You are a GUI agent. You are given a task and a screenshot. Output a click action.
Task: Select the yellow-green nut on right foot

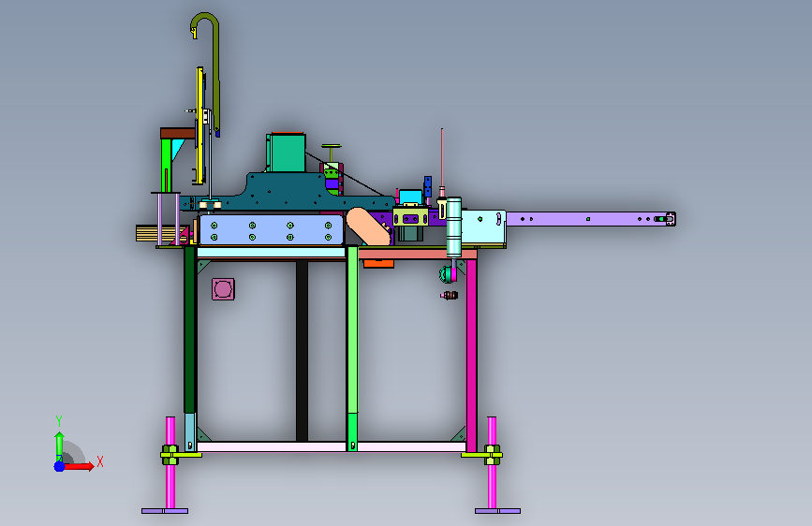pos(493,455)
